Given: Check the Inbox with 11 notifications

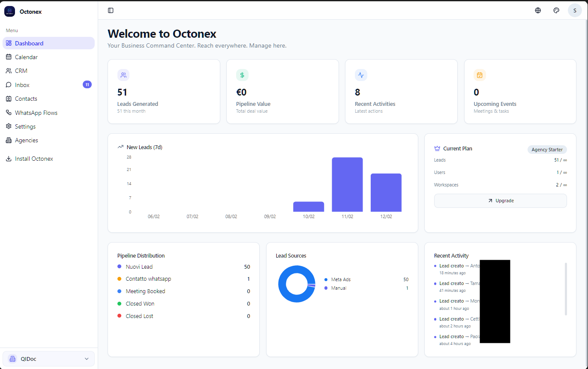Looking at the screenshot, I should pos(23,84).
